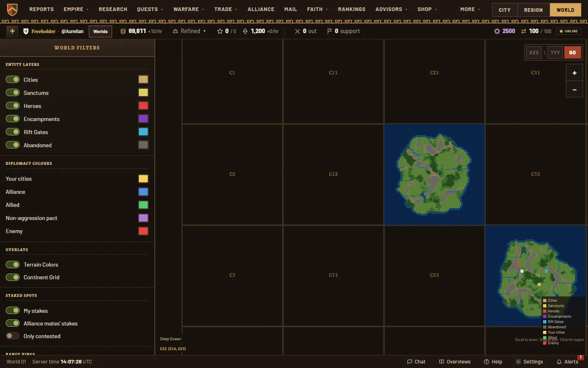Screen dimensions: 588x368
Task: Switch to the Region view tab
Action: tap(533, 10)
